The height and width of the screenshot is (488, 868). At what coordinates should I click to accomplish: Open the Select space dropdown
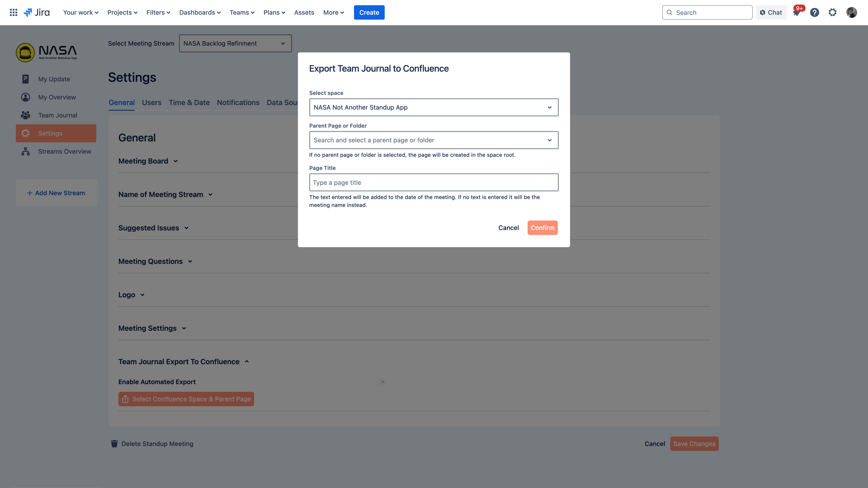434,108
